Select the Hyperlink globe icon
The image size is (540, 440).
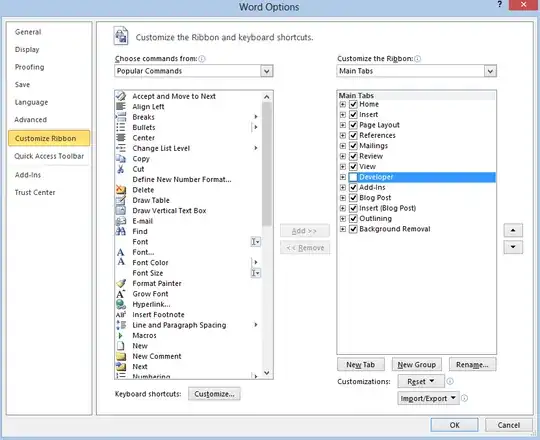pos(121,304)
